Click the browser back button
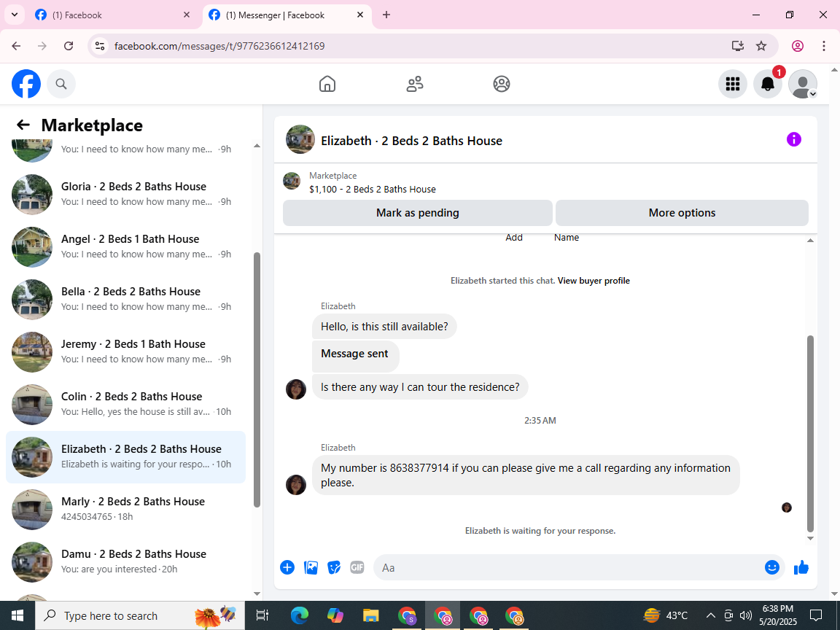840x630 pixels. 16,46
